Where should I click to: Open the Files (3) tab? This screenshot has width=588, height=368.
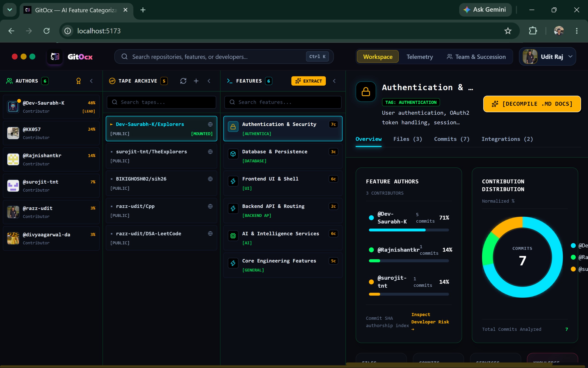[408, 139]
